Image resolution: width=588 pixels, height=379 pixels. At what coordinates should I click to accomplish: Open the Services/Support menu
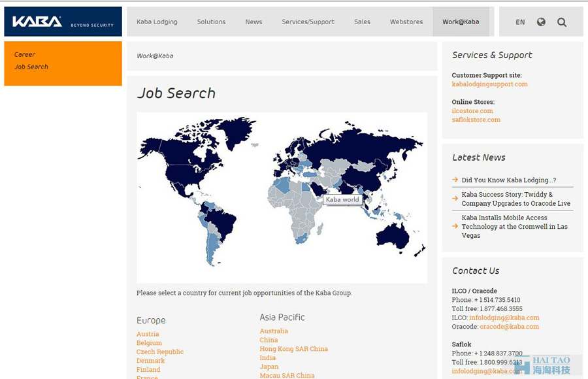click(x=308, y=22)
